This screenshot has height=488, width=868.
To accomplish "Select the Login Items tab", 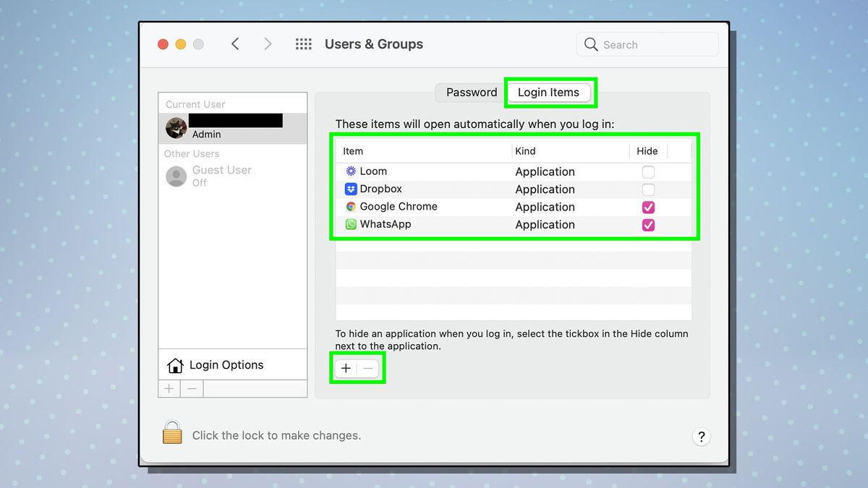I will tap(550, 92).
